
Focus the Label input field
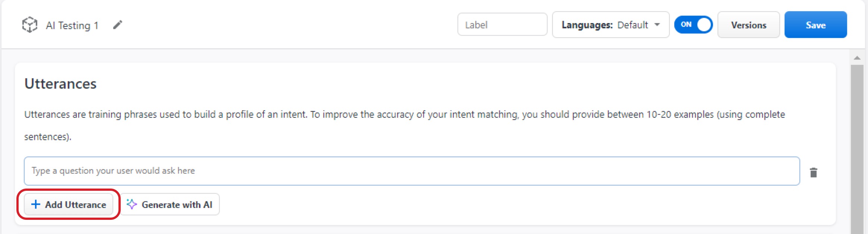[x=502, y=25]
